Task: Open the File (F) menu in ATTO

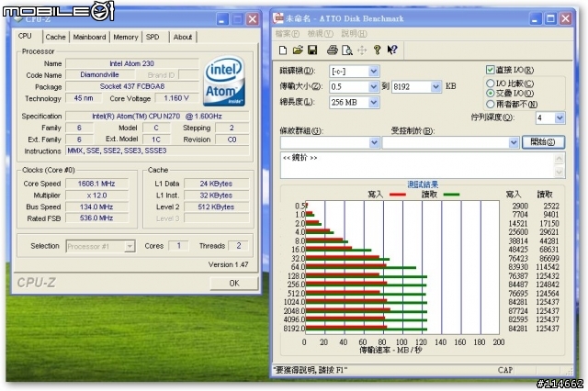Action: click(x=288, y=34)
